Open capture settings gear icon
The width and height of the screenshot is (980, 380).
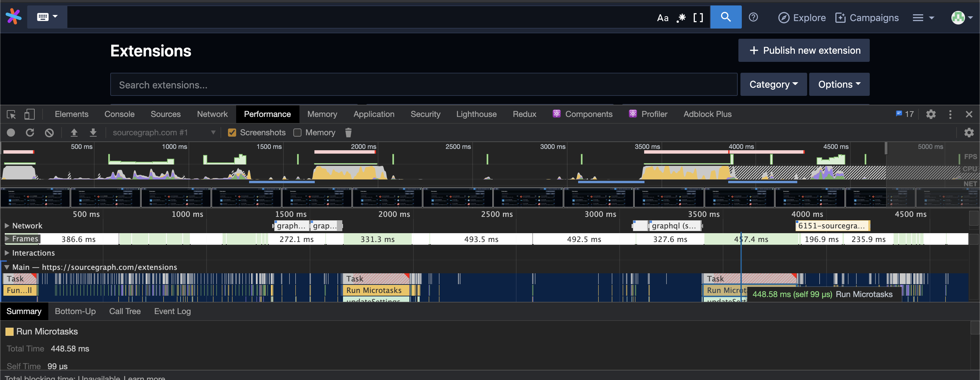point(968,132)
